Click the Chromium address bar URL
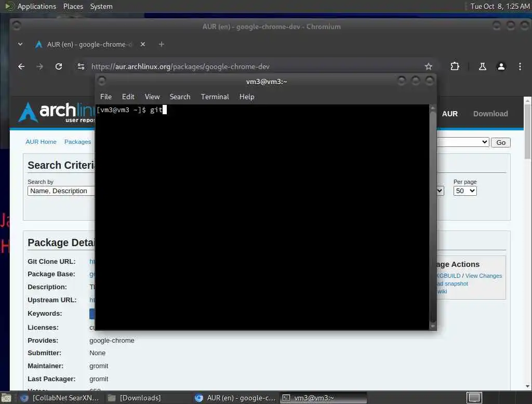 [x=180, y=66]
